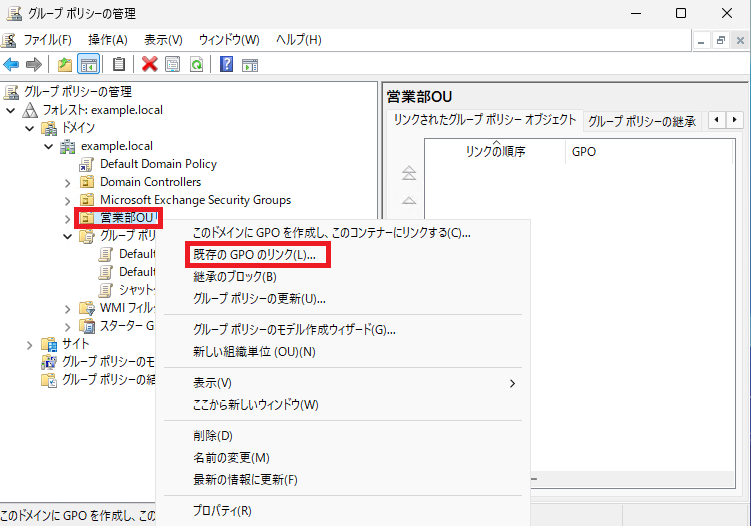Click the forest icon next to フォレスト: example.local
751x526 pixels.
tap(30, 110)
